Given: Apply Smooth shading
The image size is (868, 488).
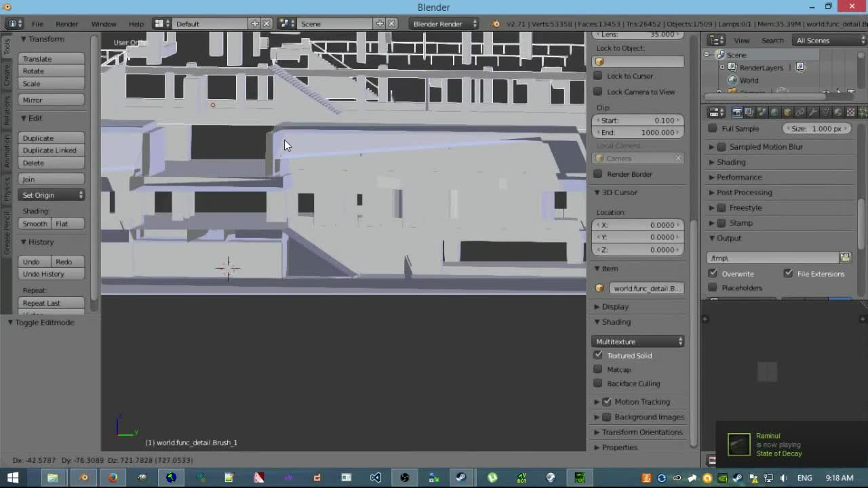Looking at the screenshot, I should point(35,224).
